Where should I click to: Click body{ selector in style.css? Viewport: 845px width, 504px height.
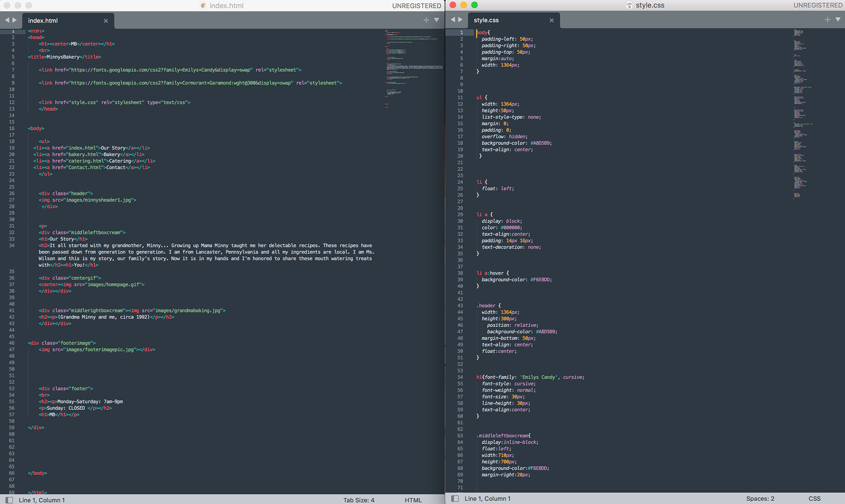click(483, 33)
